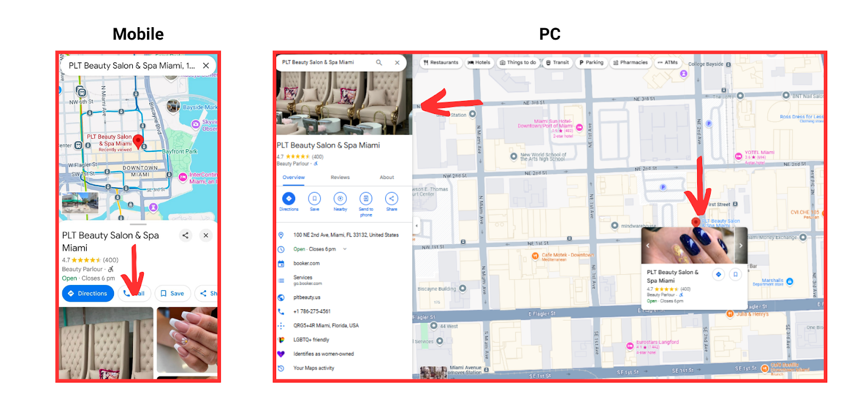Viewport: 868px width, 407px height.
Task: Open 'Your Maps activity'
Action: tap(314, 368)
